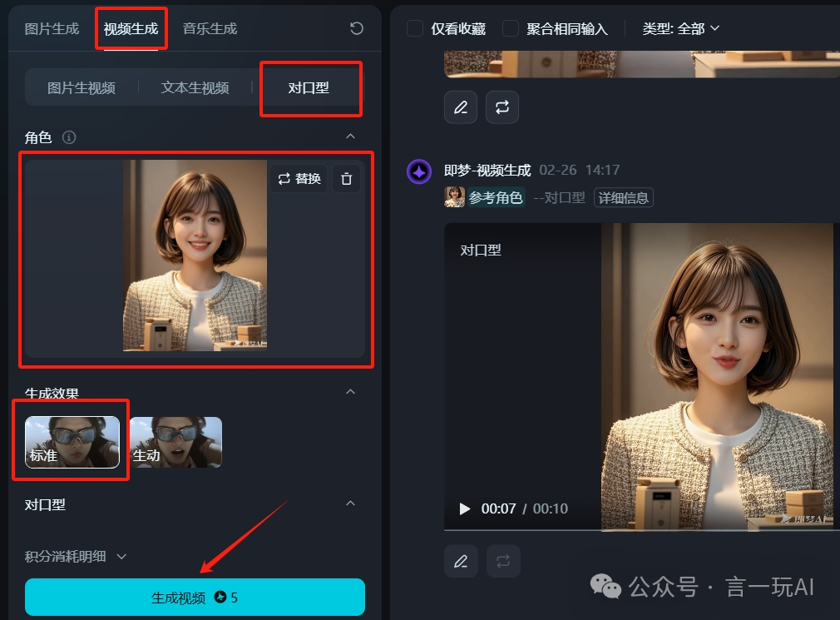Open the 类型: 全部 dropdown
Image resolution: width=840 pixels, height=620 pixels.
point(680,28)
